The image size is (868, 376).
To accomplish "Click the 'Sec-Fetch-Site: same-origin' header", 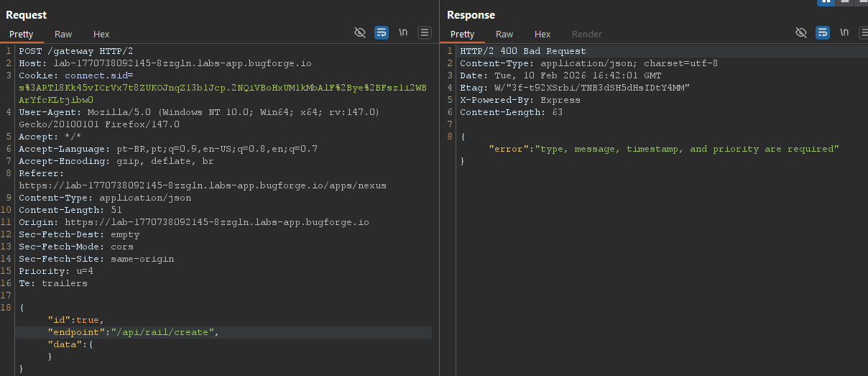I will click(x=96, y=259).
